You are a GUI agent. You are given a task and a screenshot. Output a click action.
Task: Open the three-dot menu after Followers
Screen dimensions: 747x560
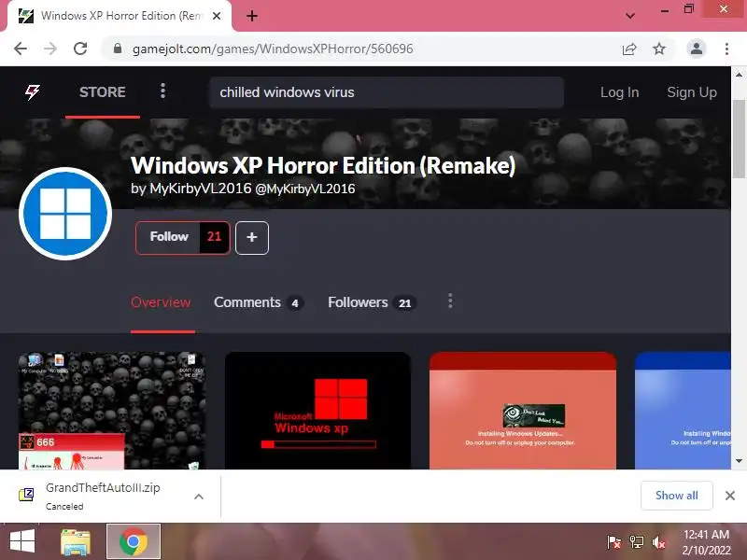pos(450,301)
